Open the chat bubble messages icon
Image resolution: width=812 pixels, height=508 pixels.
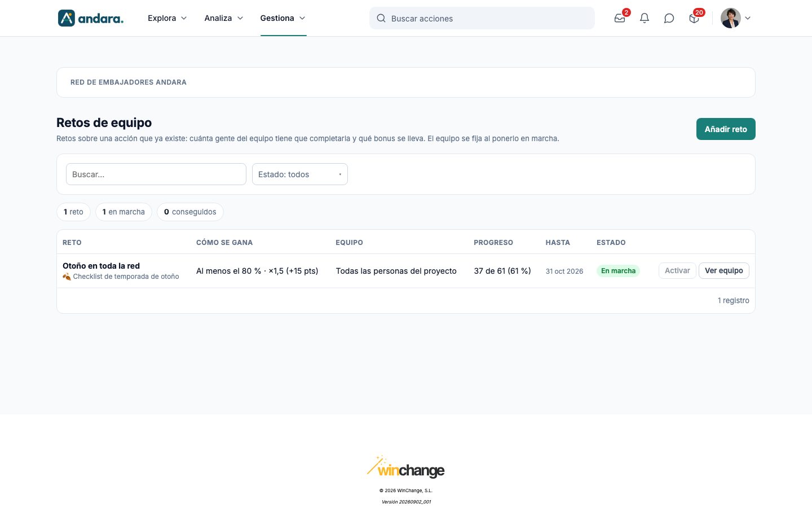tap(669, 18)
